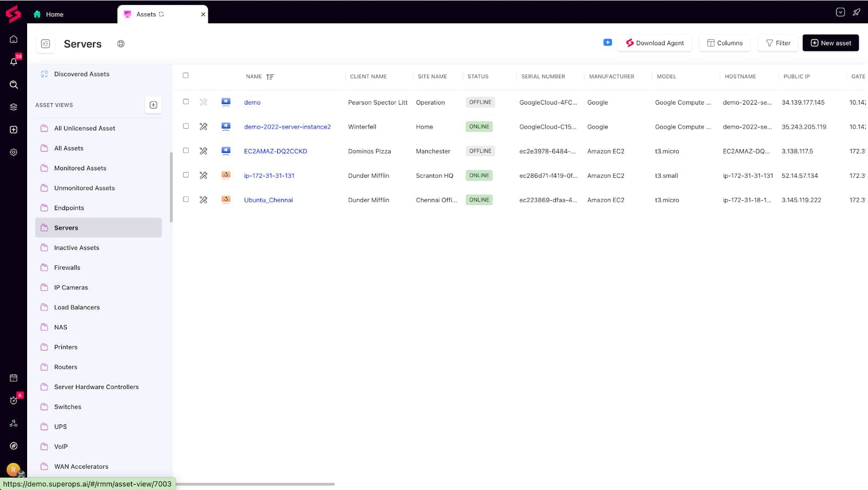Click the ONLINE status badge for Ubuntu_Chennai
The height and width of the screenshot is (490, 868).
479,200
